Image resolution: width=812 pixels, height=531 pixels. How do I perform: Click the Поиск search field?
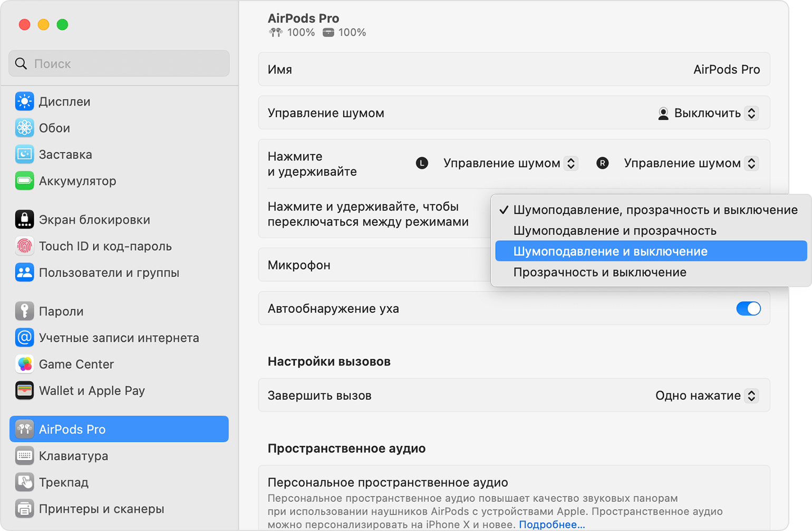119,64
